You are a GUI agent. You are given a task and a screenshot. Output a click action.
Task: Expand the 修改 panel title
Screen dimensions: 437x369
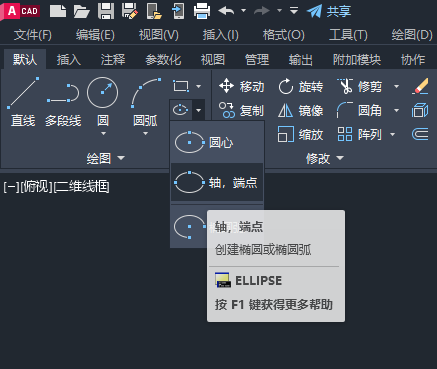tap(325, 158)
